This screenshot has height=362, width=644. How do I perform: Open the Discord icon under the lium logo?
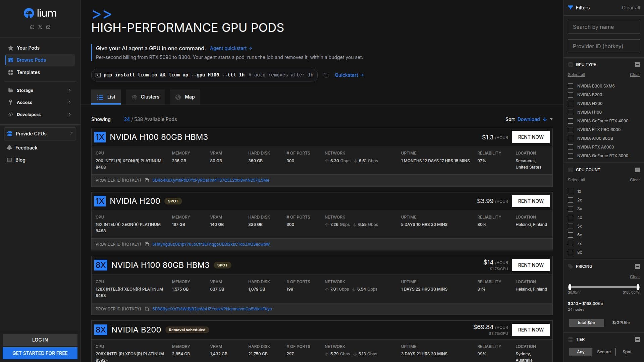32,27
